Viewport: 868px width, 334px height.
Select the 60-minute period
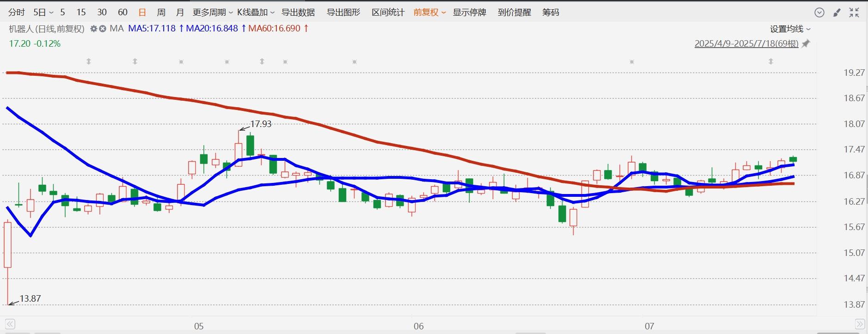point(122,12)
